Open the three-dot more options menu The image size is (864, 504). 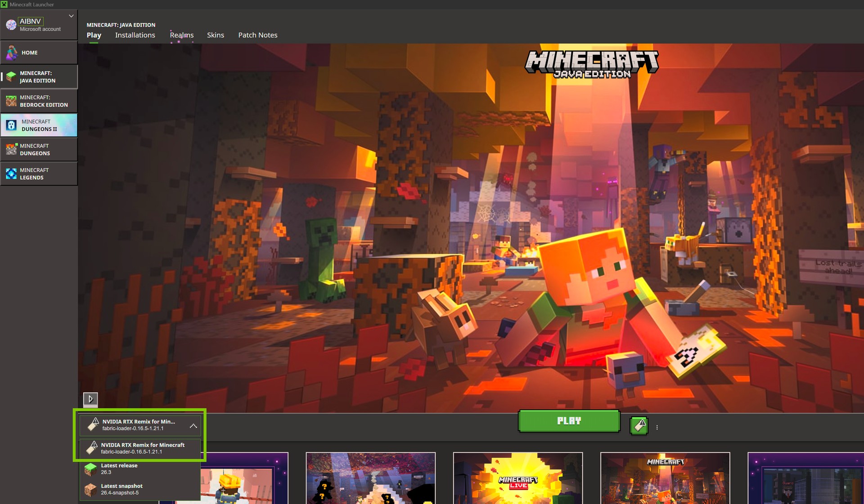(657, 428)
